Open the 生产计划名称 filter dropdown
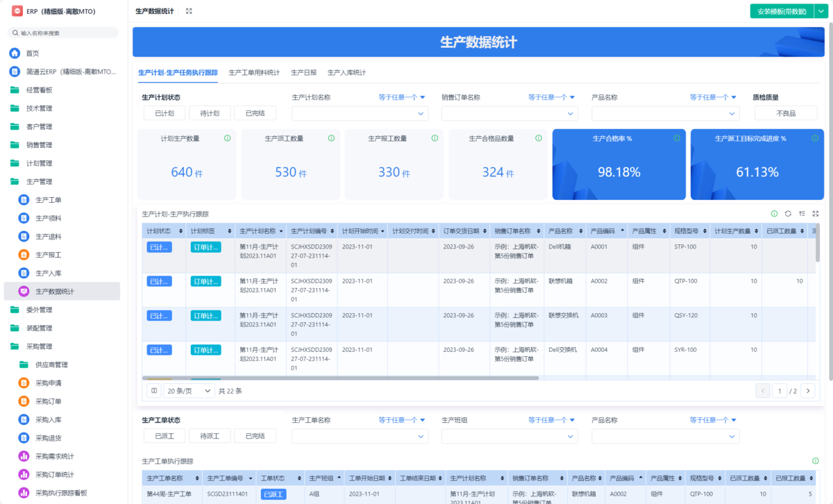 (x=360, y=113)
